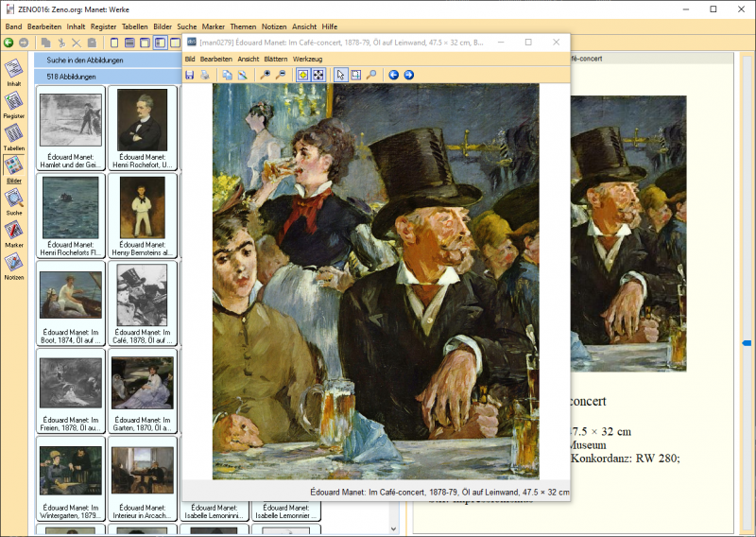Screen dimensions: 756x537
Task: Go to next image with right arrow
Action: [x=408, y=75]
